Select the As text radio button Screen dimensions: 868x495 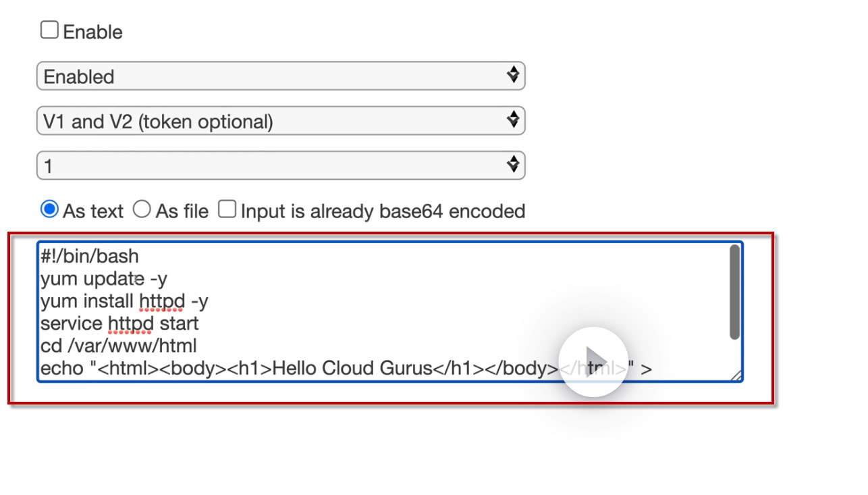click(x=49, y=210)
